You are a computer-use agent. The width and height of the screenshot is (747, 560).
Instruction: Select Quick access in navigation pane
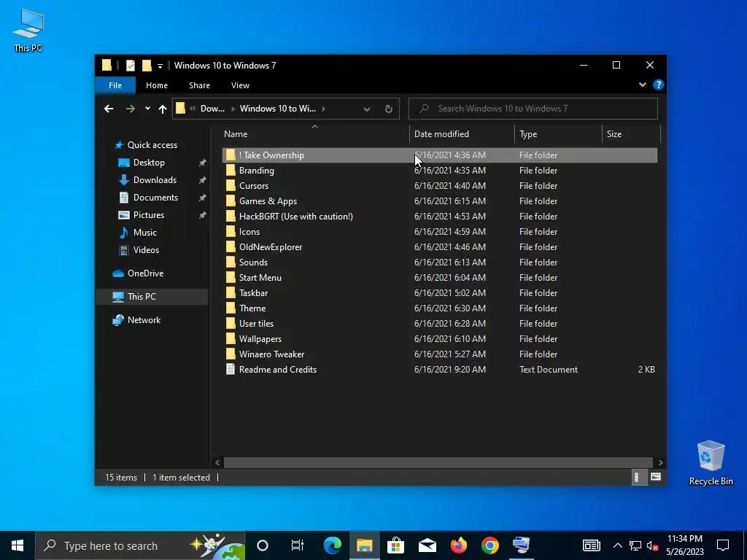click(x=152, y=145)
